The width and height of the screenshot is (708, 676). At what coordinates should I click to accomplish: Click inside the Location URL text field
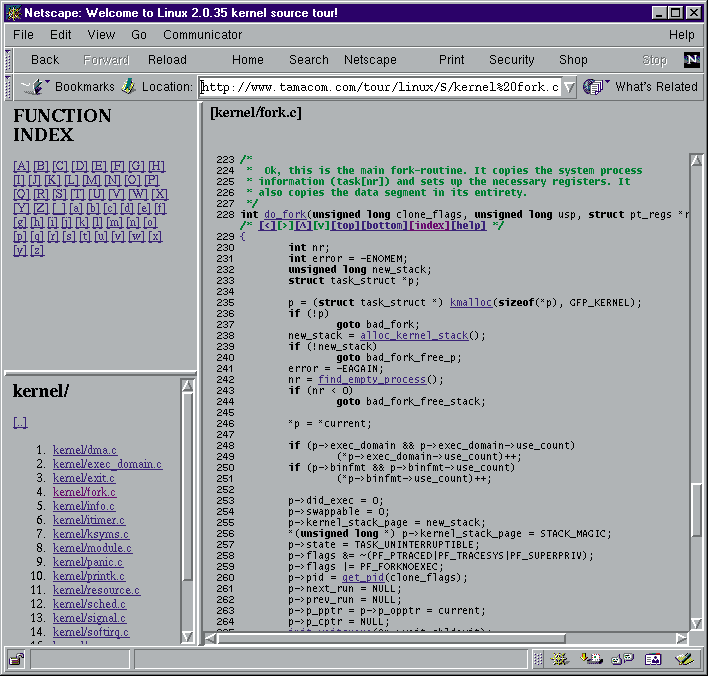click(x=380, y=87)
